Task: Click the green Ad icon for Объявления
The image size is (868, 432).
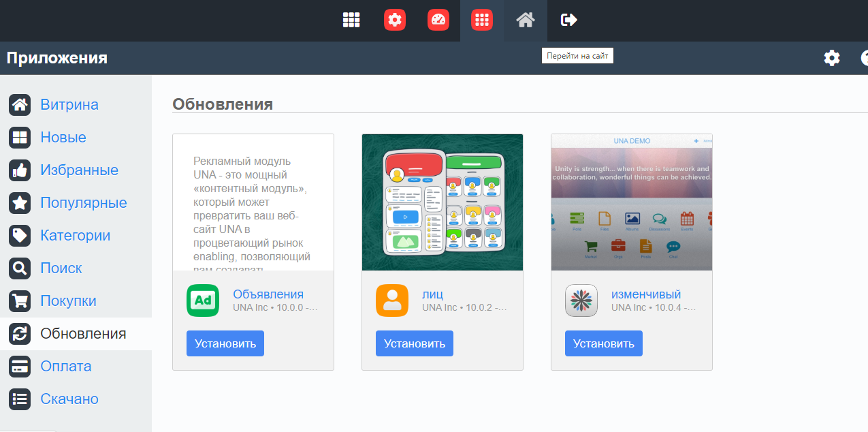Action: pyautogui.click(x=203, y=300)
